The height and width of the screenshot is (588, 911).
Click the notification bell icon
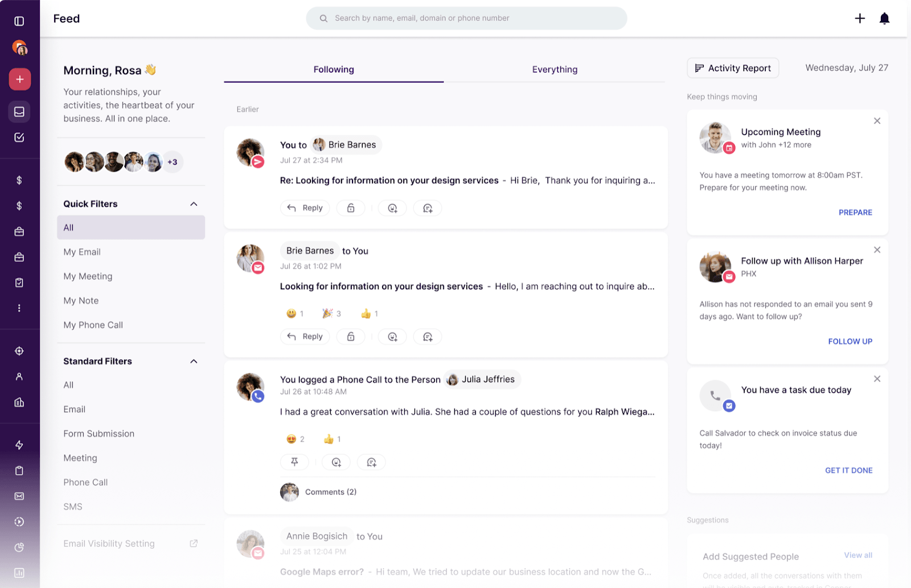coord(884,19)
